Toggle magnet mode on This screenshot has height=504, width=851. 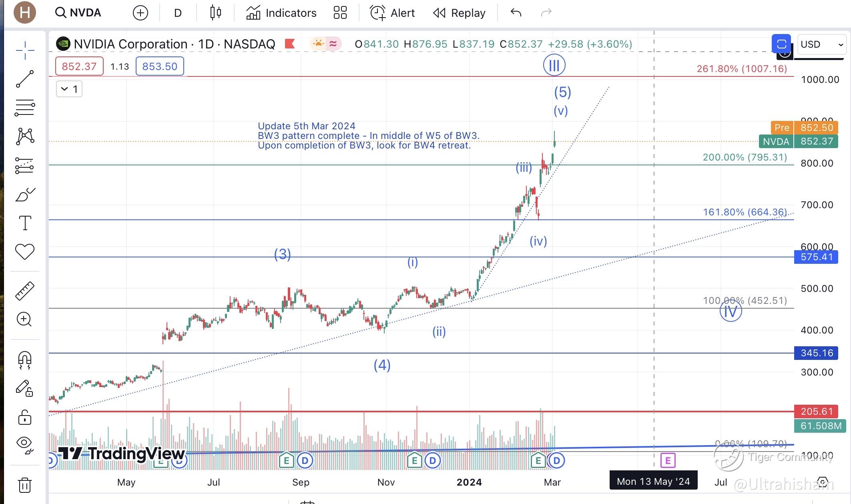[25, 359]
